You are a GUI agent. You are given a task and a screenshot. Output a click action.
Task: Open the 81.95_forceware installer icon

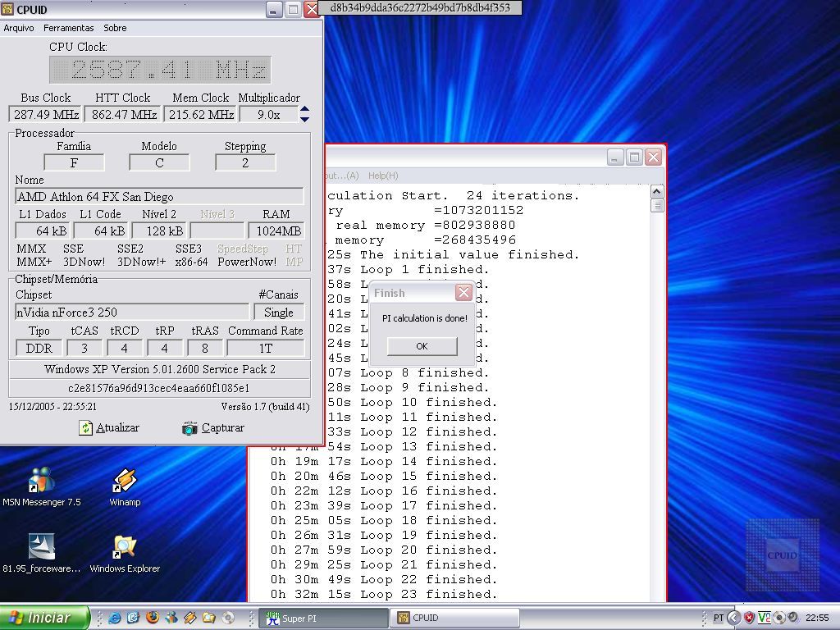42,554
